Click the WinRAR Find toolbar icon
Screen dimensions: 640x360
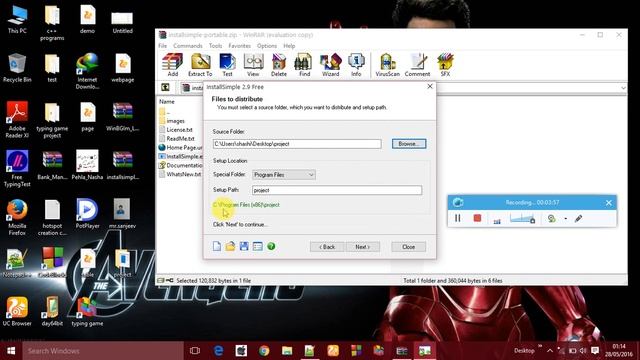coord(304,65)
